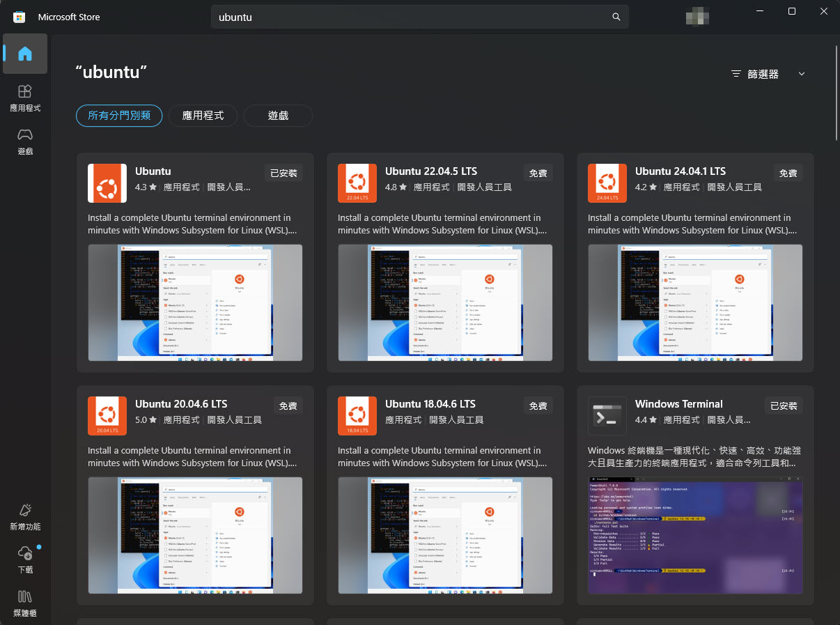Open the Ubuntu 18.04.6 LTS title link
The image size is (840, 625).
click(430, 404)
